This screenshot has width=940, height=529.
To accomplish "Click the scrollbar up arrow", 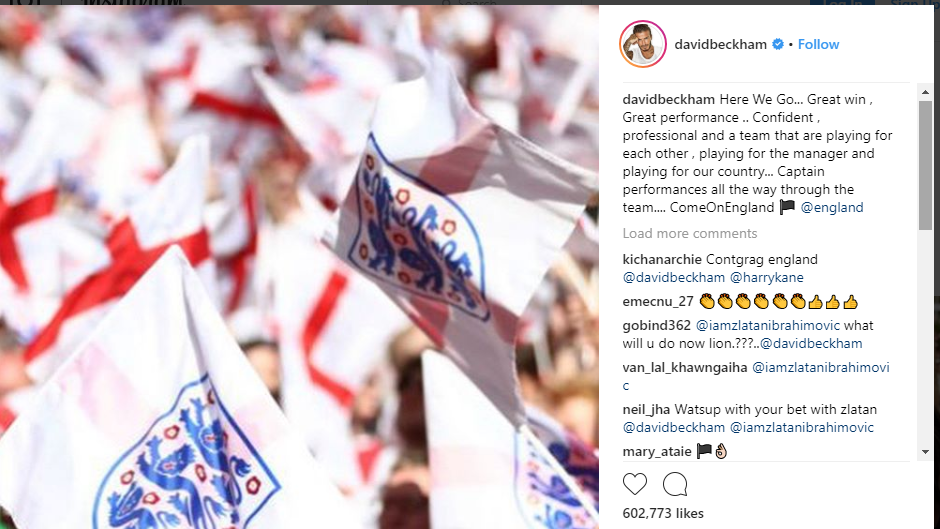I will (x=925, y=92).
